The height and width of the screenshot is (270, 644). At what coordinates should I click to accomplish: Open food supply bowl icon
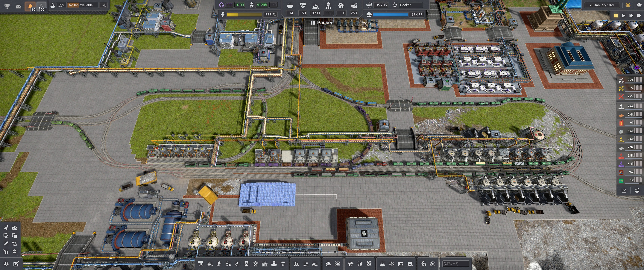290,5
